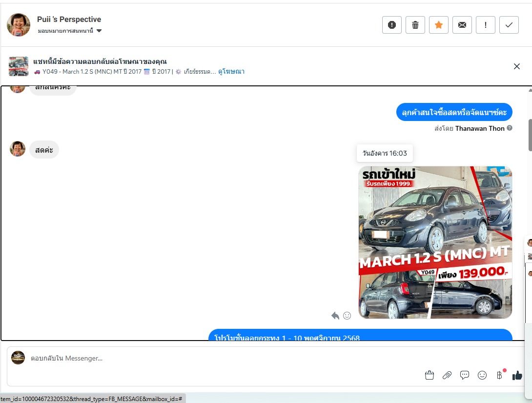Click the โปรโมชั่นลอยกระทง promotion message
The image size is (532, 403).
pyautogui.click(x=360, y=335)
